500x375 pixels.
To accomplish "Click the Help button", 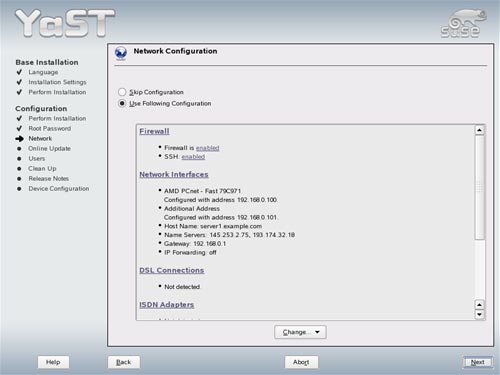I will (53, 362).
